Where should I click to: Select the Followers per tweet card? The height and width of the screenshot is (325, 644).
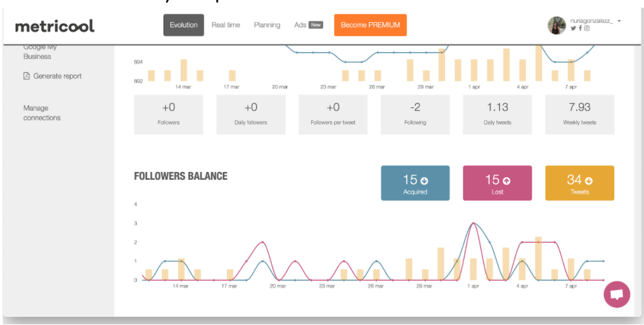[x=333, y=114]
